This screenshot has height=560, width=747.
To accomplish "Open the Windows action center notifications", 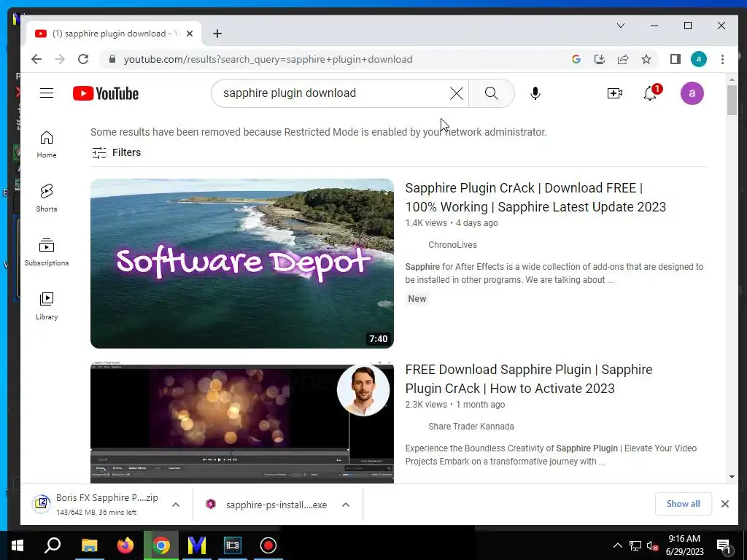I will [724, 547].
